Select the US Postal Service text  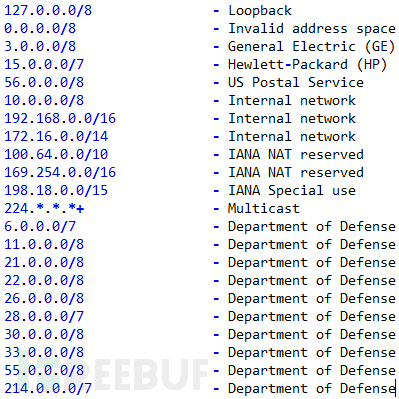pyautogui.click(x=296, y=83)
